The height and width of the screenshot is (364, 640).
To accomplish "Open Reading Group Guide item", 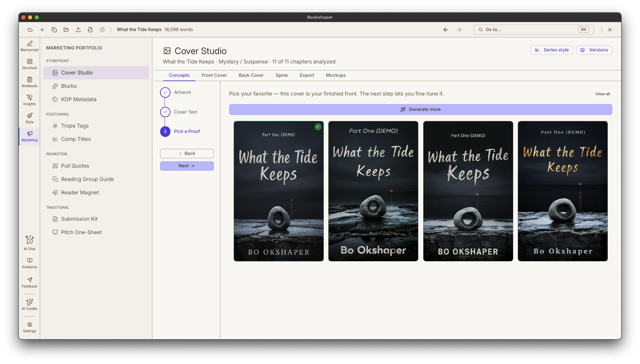I will pos(96,179).
